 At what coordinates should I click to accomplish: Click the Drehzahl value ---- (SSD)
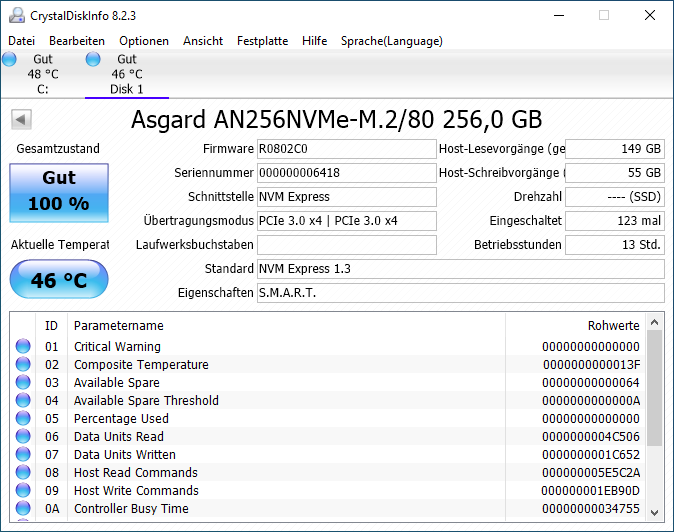(615, 197)
